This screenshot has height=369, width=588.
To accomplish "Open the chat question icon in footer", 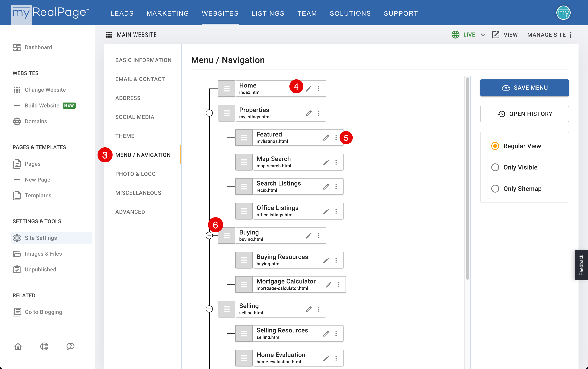I will (x=70, y=346).
